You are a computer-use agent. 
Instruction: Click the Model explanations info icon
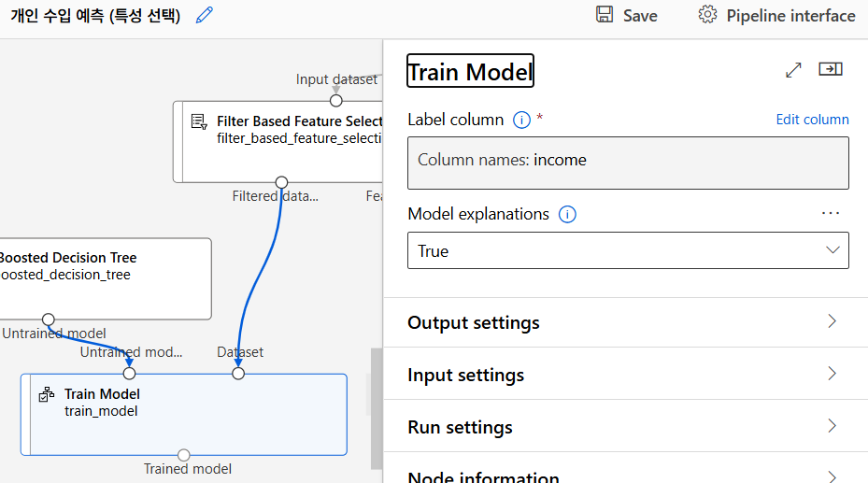pos(567,214)
